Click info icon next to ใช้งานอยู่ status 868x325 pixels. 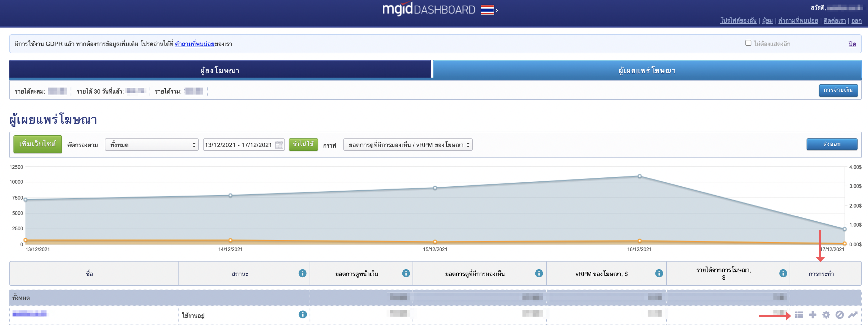click(303, 314)
